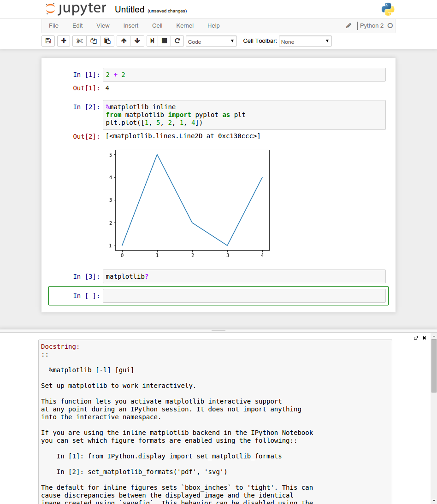Paste cells below icon
Image resolution: width=437 pixels, height=504 pixels.
[x=107, y=41]
